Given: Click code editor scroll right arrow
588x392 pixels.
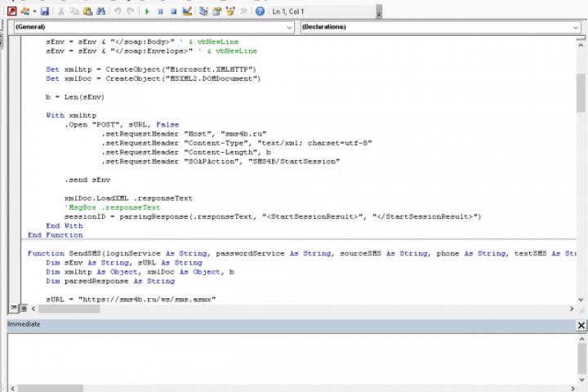Looking at the screenshot, I should point(572,309).
